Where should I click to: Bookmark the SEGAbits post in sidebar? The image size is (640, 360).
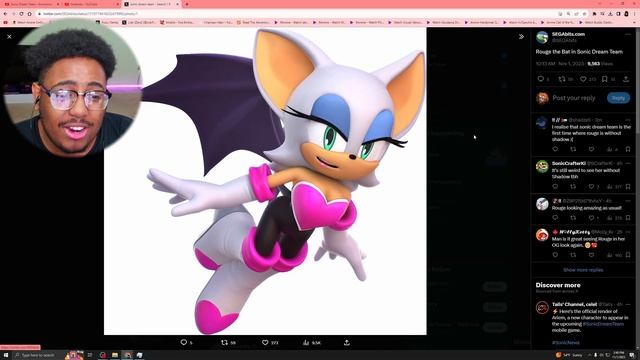click(x=604, y=79)
